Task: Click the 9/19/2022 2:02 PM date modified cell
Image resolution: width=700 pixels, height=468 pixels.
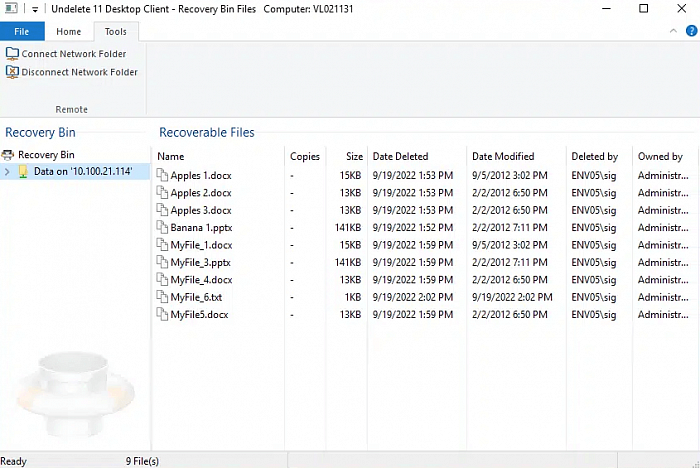Action: (512, 297)
